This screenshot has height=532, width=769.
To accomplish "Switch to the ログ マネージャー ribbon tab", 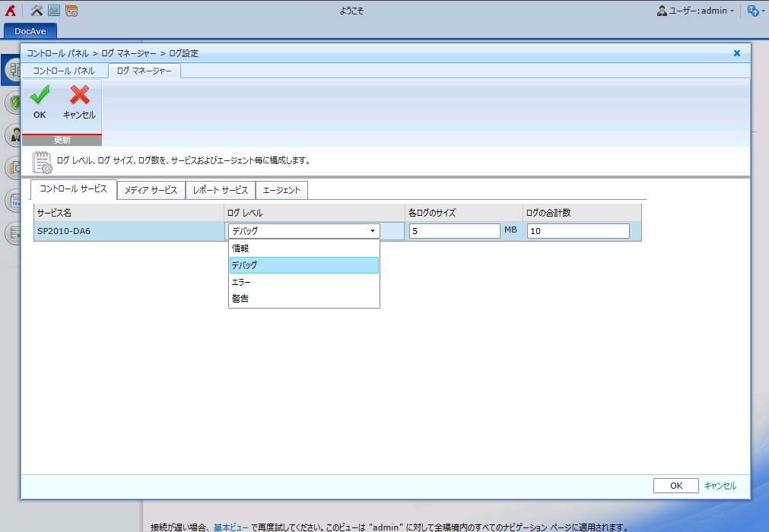I will coord(145,71).
